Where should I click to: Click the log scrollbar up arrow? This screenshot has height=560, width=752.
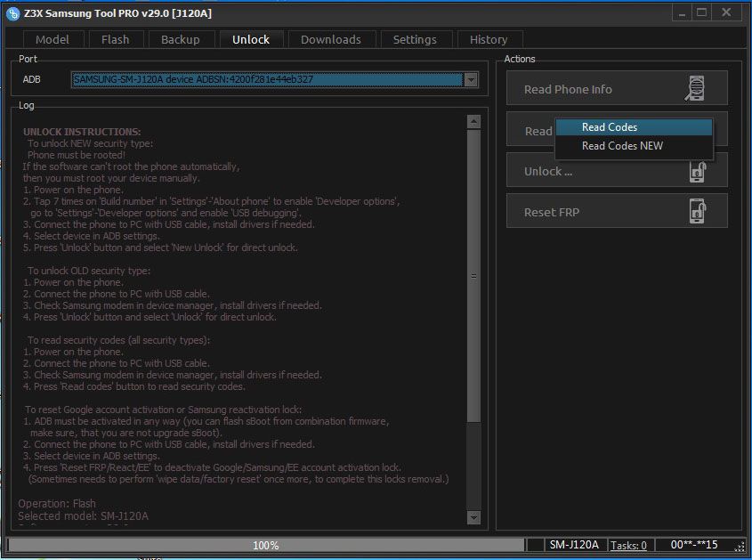pyautogui.click(x=473, y=122)
